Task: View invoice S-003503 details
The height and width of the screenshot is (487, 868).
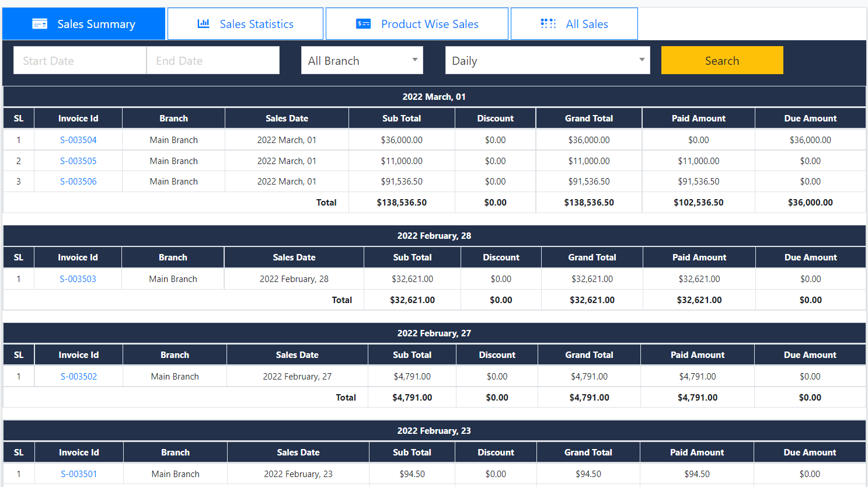Action: (x=78, y=279)
